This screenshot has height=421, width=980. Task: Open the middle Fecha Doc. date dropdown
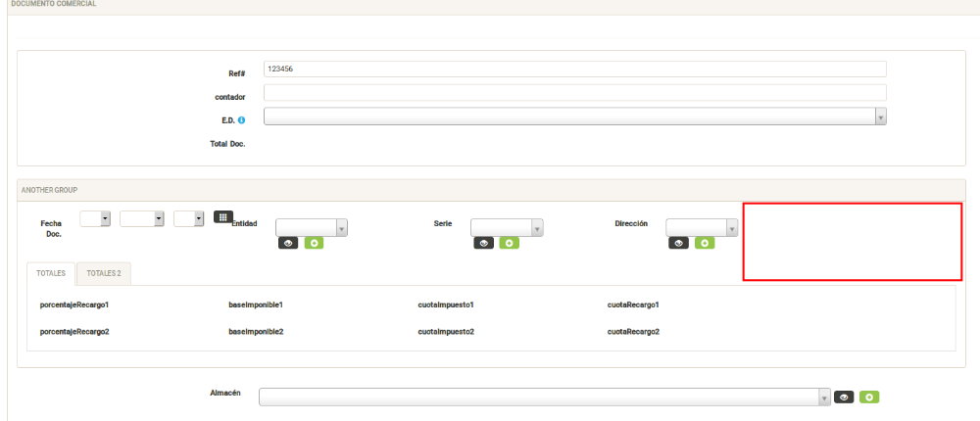[x=142, y=218]
